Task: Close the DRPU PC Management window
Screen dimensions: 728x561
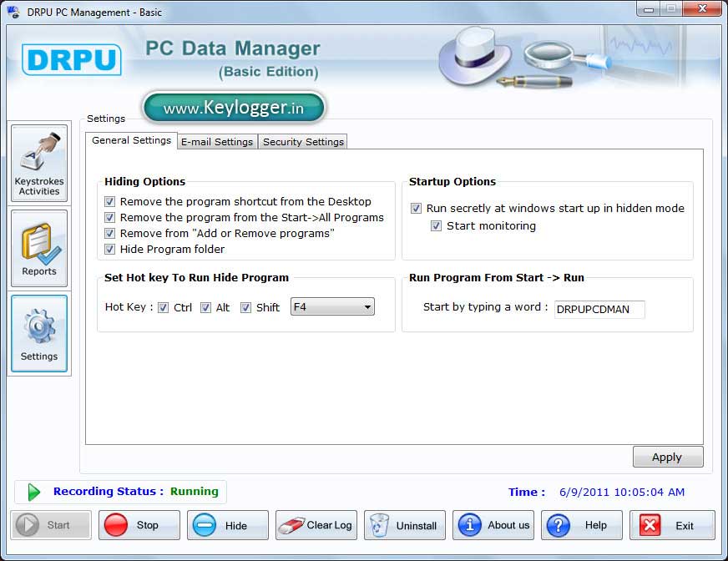Action: [x=702, y=9]
